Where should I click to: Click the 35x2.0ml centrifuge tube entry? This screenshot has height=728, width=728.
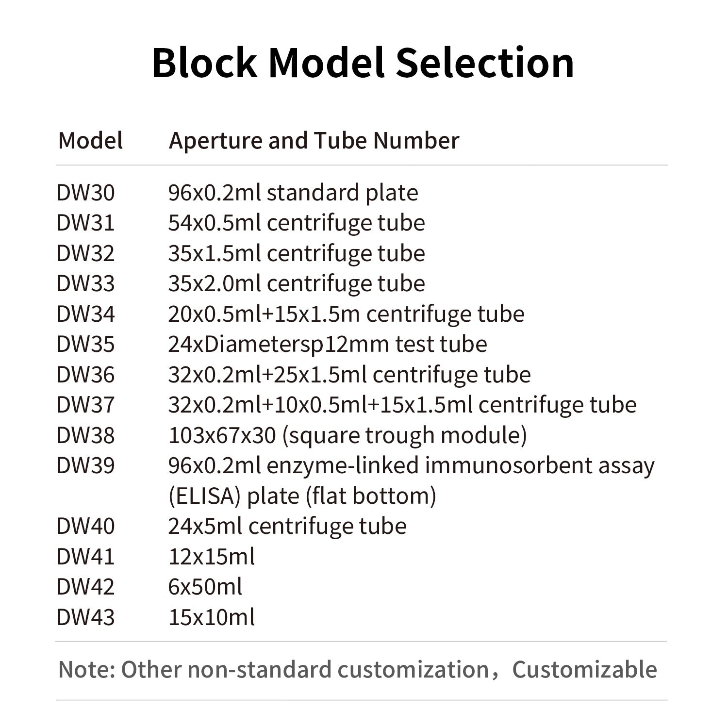pos(297,284)
